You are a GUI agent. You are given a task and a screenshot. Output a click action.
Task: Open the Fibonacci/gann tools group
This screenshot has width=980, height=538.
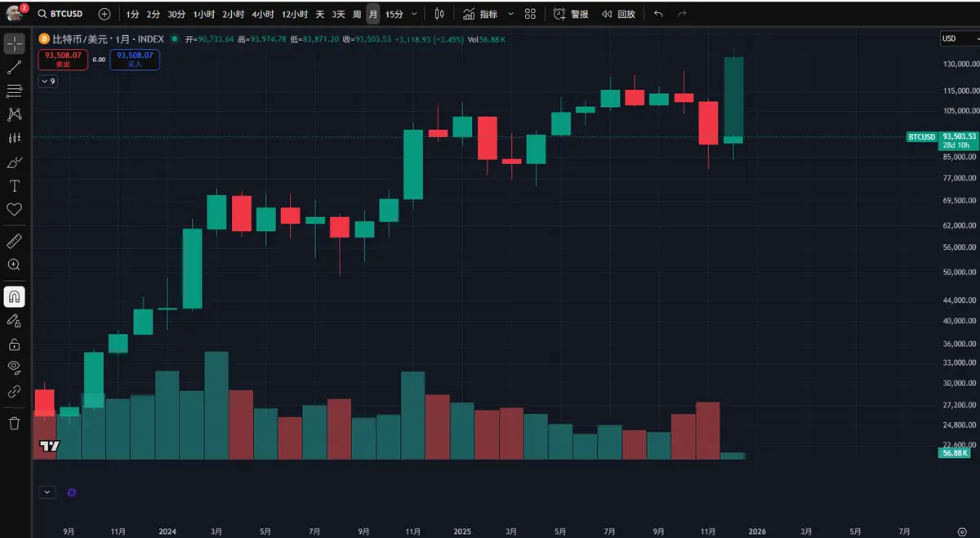14,91
